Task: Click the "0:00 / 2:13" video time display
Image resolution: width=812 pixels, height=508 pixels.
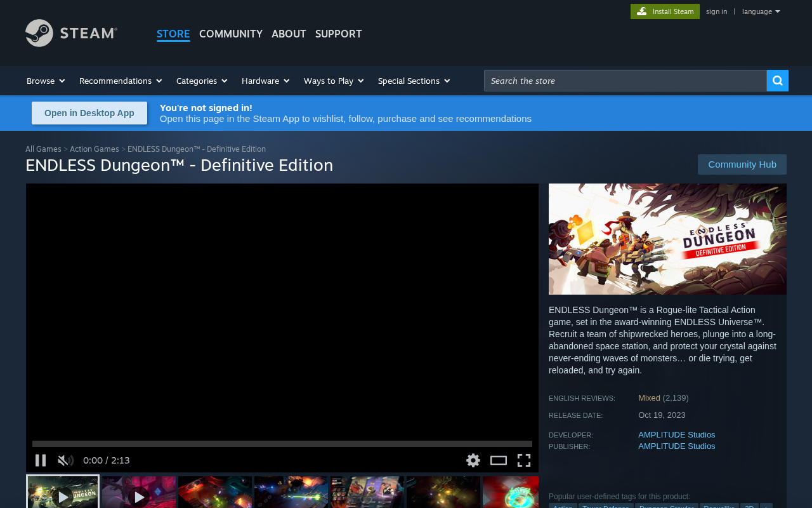Action: click(x=107, y=460)
